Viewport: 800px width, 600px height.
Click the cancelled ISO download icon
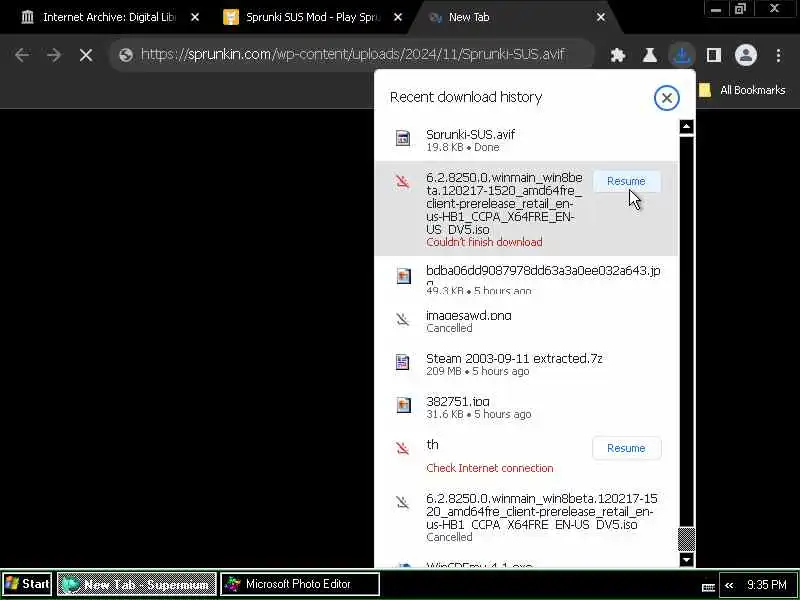(x=403, y=503)
